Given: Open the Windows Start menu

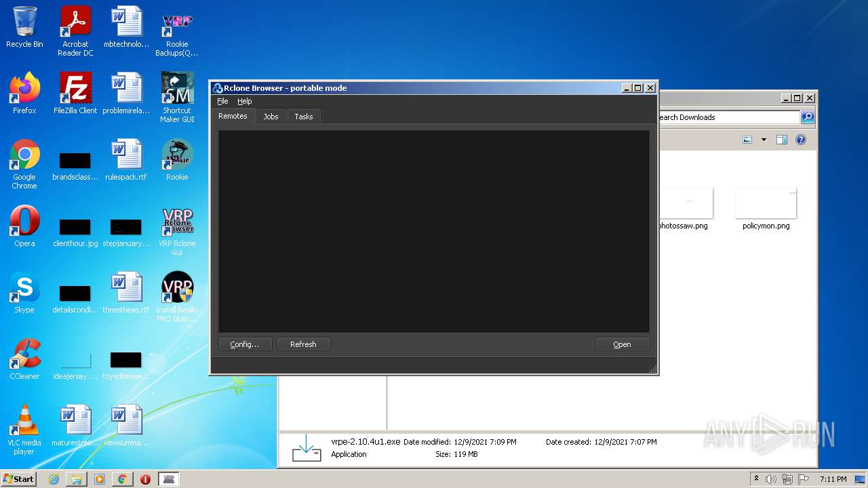Looking at the screenshot, I should click(x=18, y=479).
